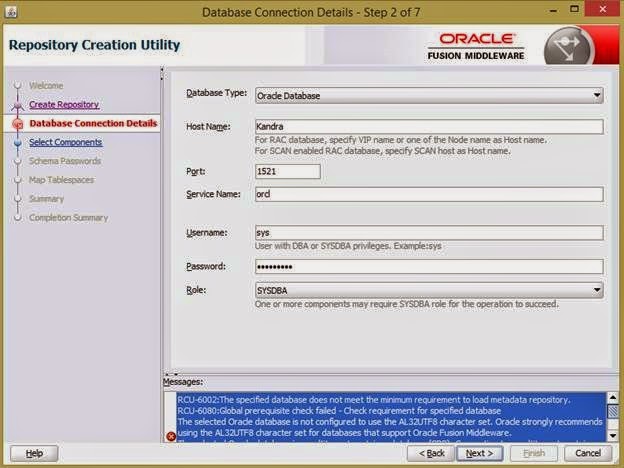Click messages scrollbar up arrow
The image size is (624, 468).
click(613, 398)
